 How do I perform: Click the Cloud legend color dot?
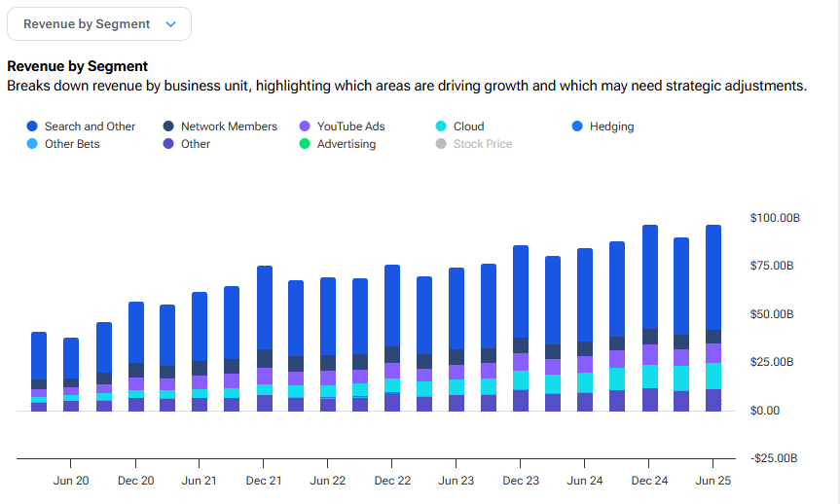coord(441,126)
